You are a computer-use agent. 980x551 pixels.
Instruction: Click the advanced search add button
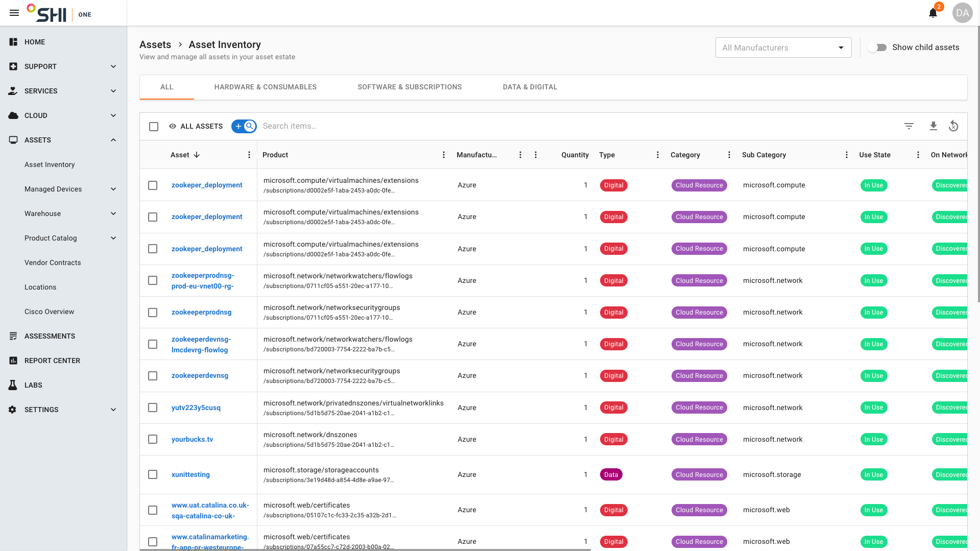click(x=238, y=126)
